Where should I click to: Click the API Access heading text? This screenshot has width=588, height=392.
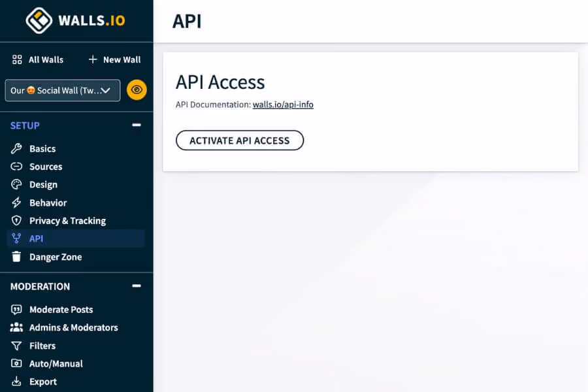(x=220, y=82)
